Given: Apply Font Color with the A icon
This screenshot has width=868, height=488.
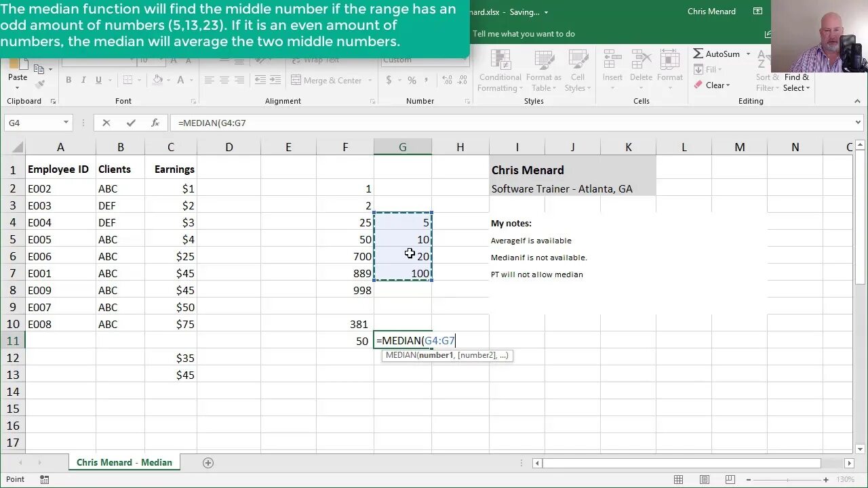Looking at the screenshot, I should [180, 80].
